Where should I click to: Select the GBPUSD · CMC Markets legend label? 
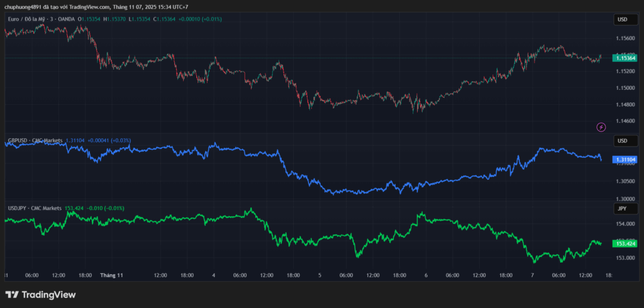click(x=35, y=140)
